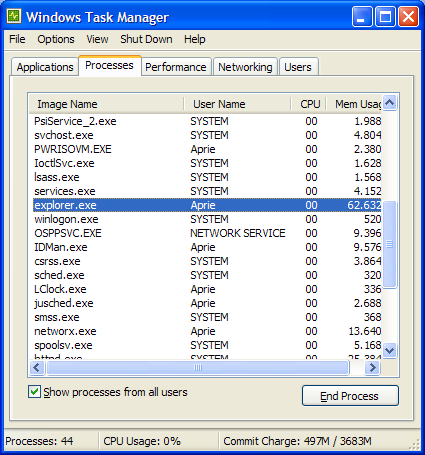425x455 pixels.
Task: Click the Task Manager title bar icon
Action: point(14,16)
